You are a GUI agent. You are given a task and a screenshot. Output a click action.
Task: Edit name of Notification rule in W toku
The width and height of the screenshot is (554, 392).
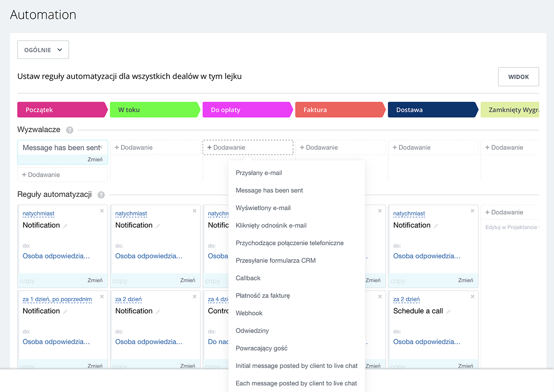(158, 225)
